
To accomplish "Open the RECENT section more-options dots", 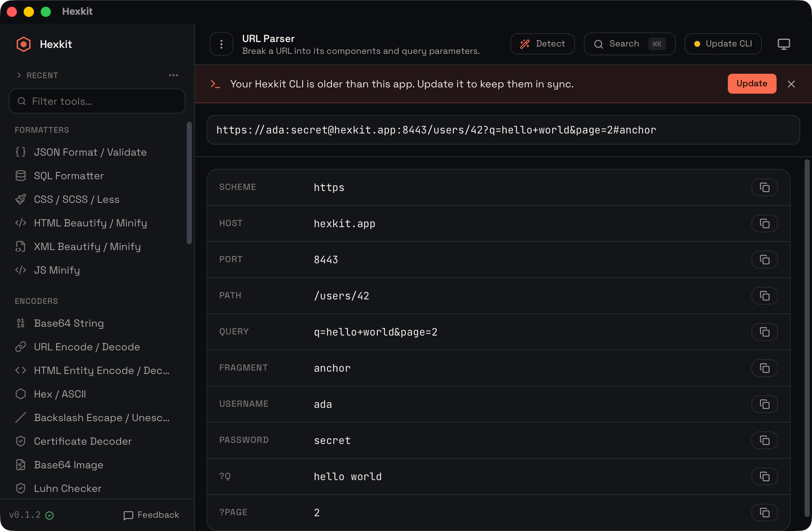I will click(173, 75).
